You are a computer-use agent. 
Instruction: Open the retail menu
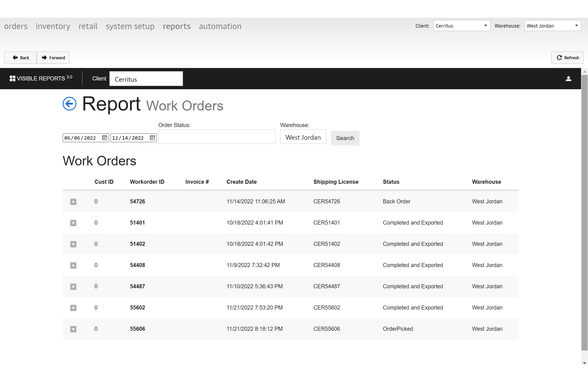click(88, 26)
